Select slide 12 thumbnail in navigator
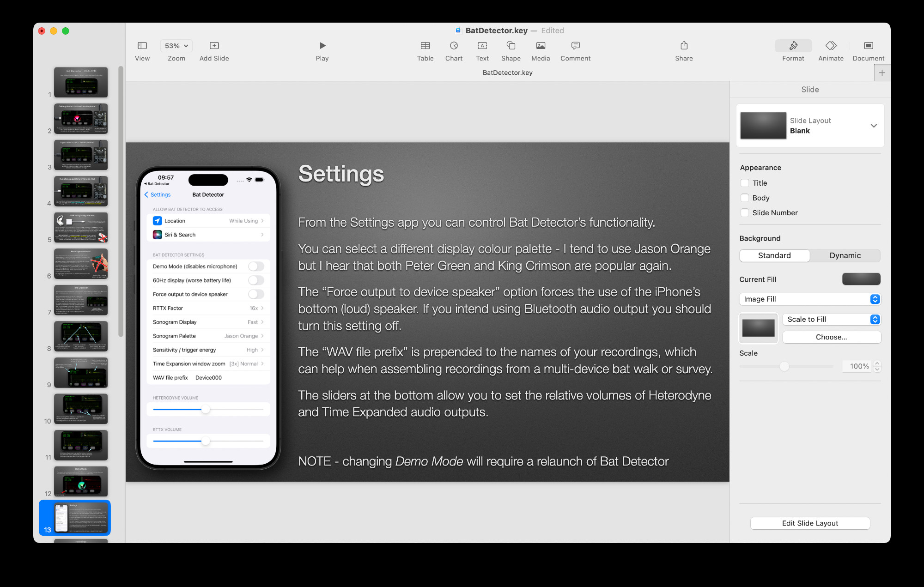Viewport: 924px width, 587px height. (81, 481)
